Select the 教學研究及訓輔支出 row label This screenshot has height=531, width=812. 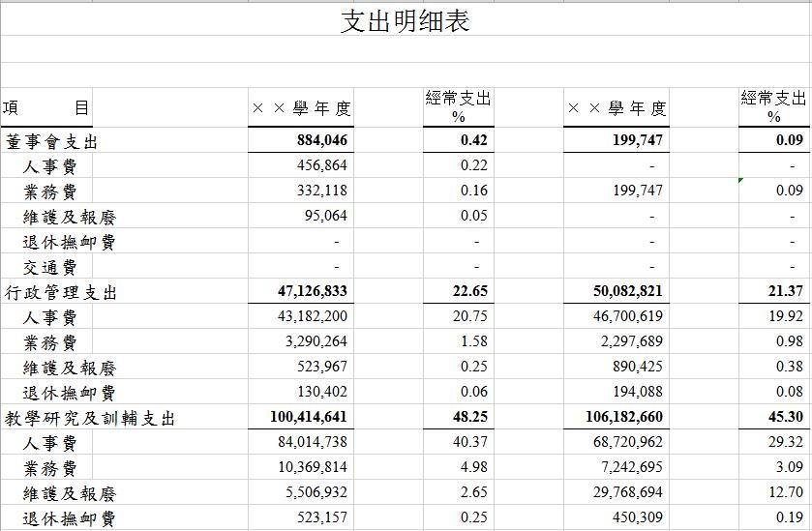pos(90,418)
